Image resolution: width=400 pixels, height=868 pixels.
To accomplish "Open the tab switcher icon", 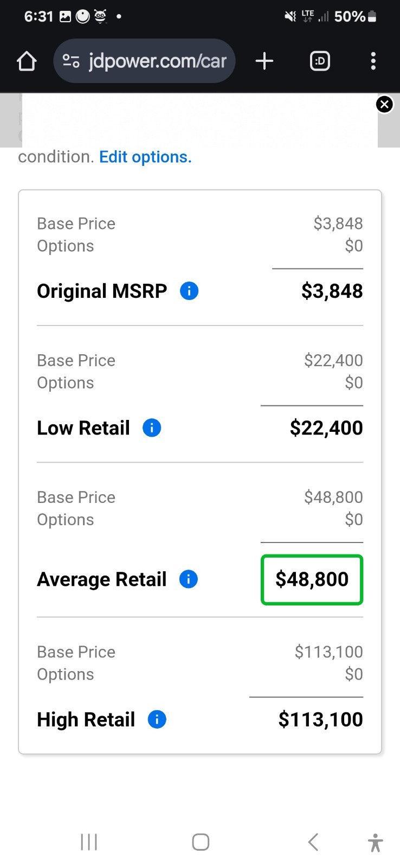I will pos(320,61).
